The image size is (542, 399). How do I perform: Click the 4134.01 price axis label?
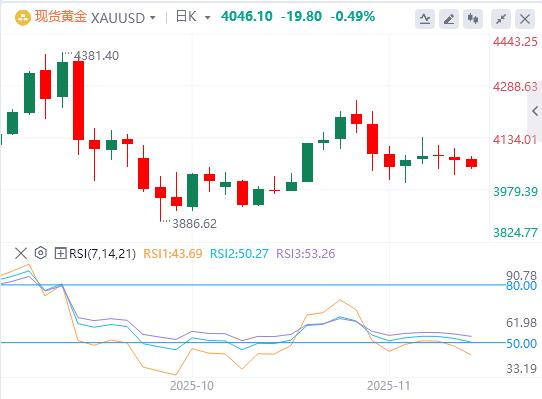point(515,140)
